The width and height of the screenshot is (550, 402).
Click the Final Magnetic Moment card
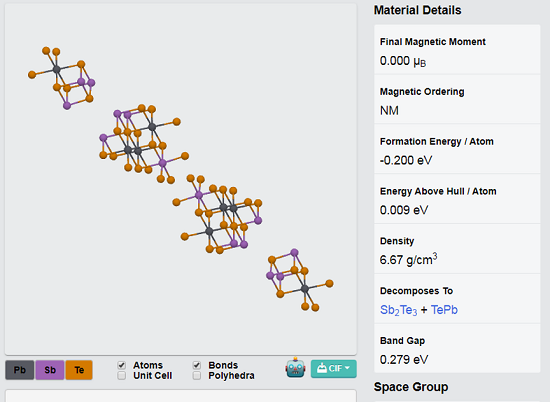457,49
